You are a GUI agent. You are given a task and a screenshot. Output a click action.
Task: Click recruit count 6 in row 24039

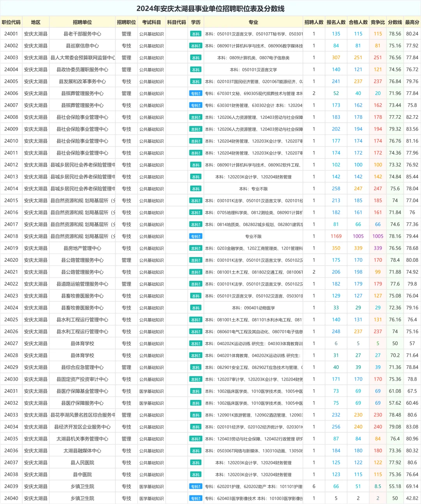coord(314,486)
